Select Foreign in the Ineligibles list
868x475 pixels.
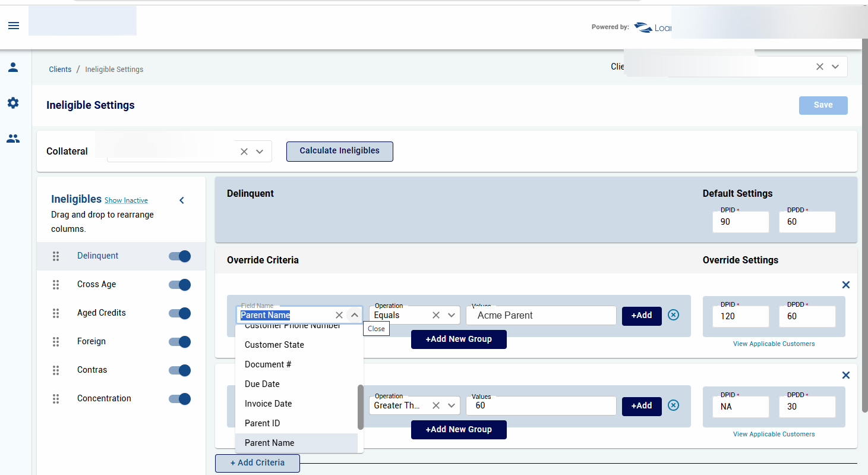tap(91, 341)
